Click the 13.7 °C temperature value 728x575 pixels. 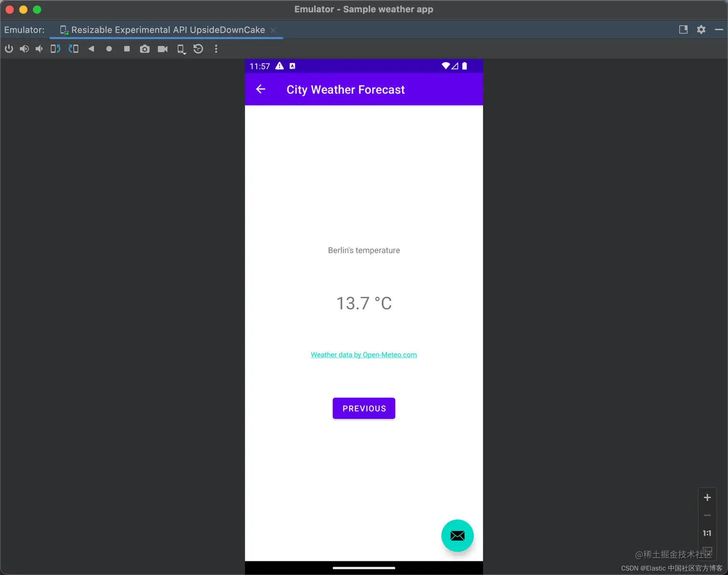[x=364, y=303]
